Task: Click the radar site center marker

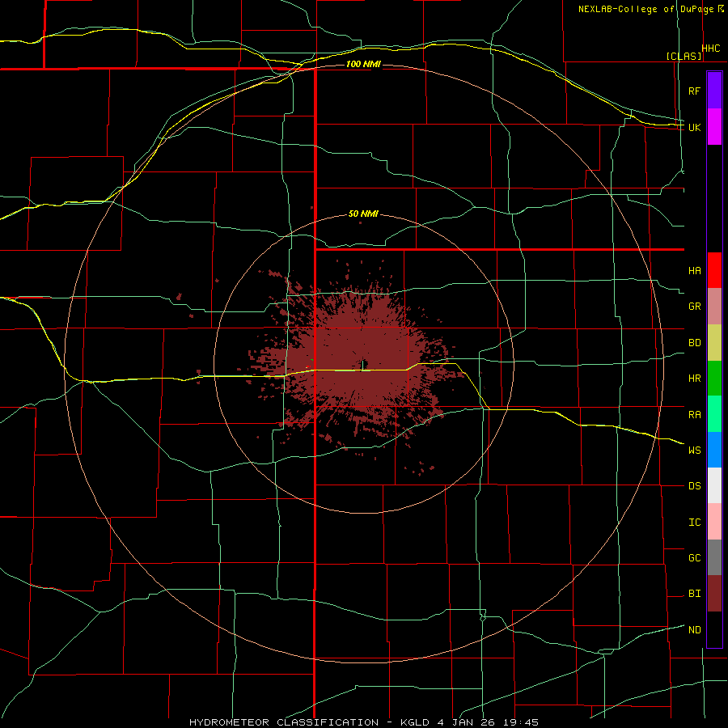Action: tap(363, 365)
